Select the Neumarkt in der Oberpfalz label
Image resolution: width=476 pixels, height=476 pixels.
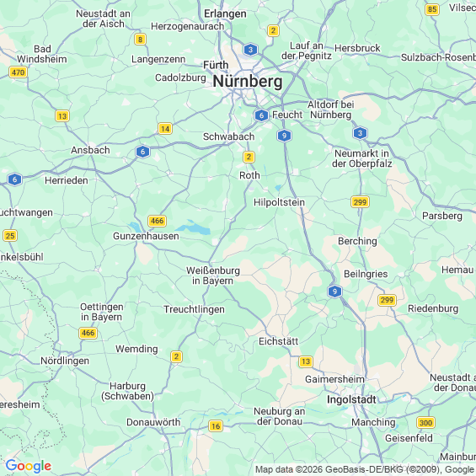point(362,158)
